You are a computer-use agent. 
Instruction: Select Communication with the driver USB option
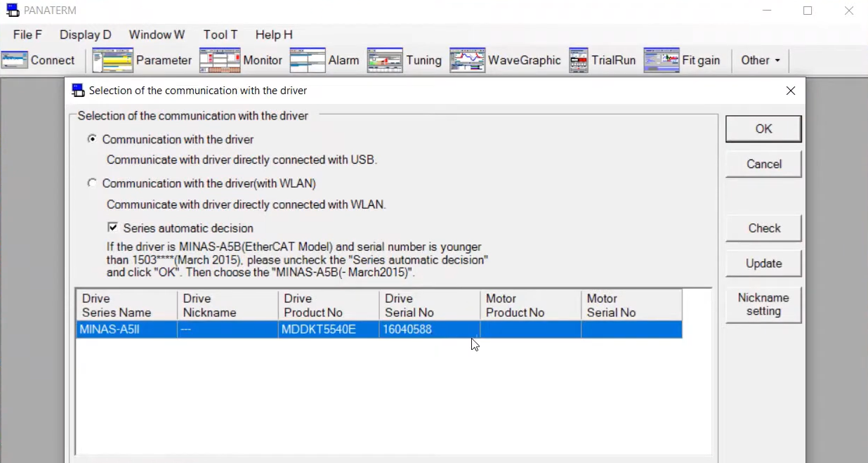point(92,140)
